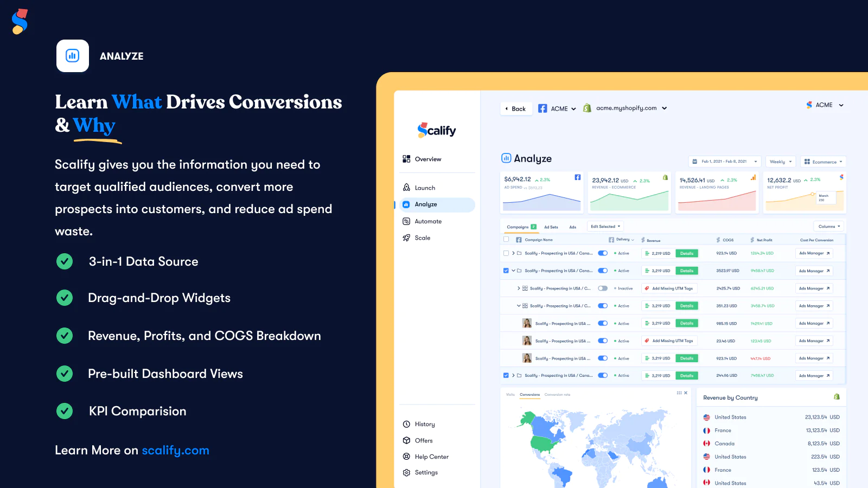The width and height of the screenshot is (868, 488).
Task: Sort by the Delivery column header
Action: coord(622,240)
